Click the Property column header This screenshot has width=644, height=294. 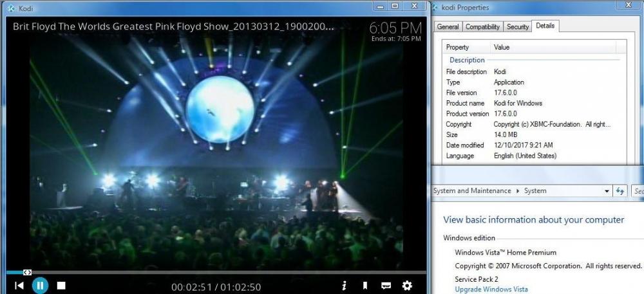click(458, 47)
